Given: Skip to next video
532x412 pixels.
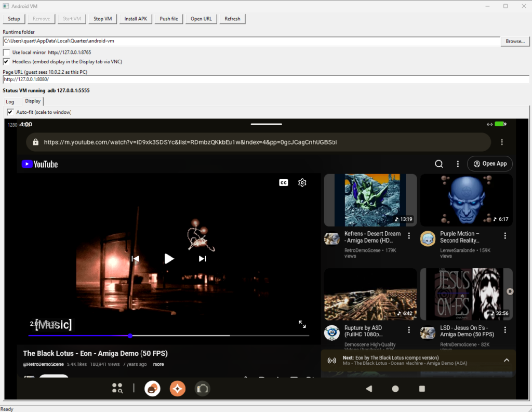Looking at the screenshot, I should point(202,259).
